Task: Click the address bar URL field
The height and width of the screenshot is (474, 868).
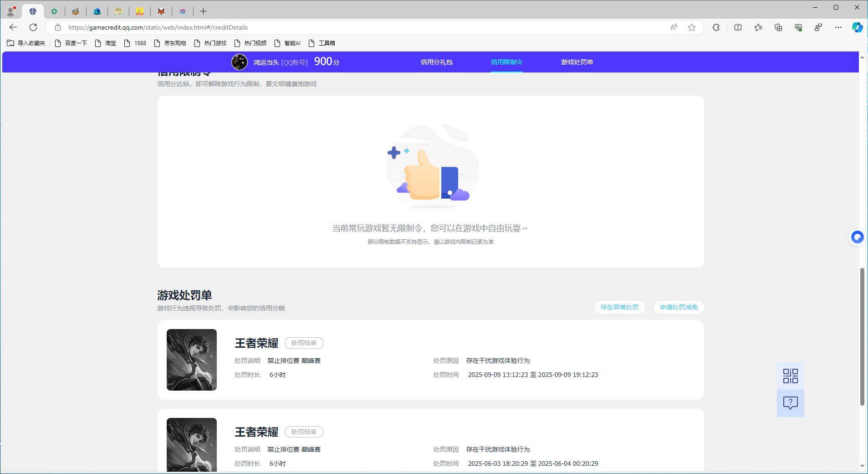Action: point(364,27)
